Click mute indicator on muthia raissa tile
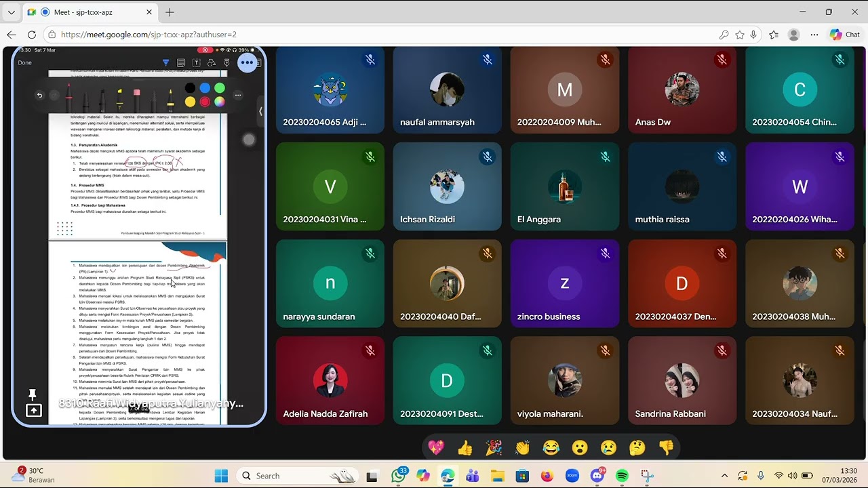This screenshot has width=868, height=488. click(722, 157)
